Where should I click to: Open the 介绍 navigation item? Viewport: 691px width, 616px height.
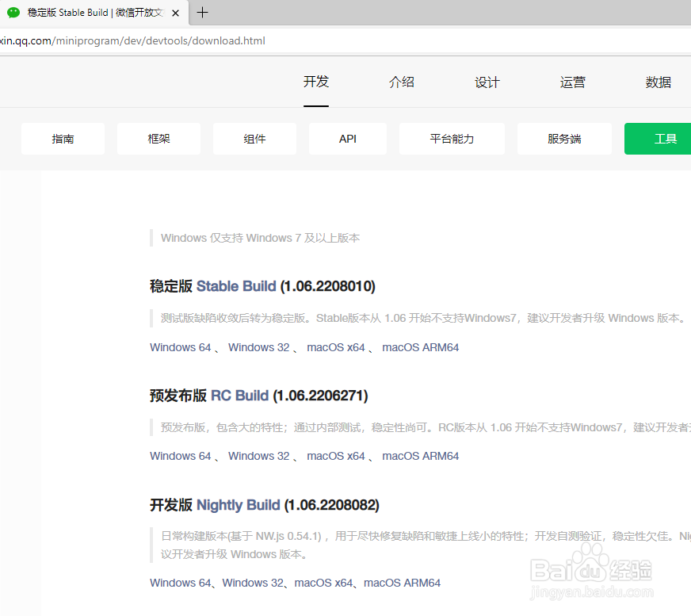tap(402, 82)
